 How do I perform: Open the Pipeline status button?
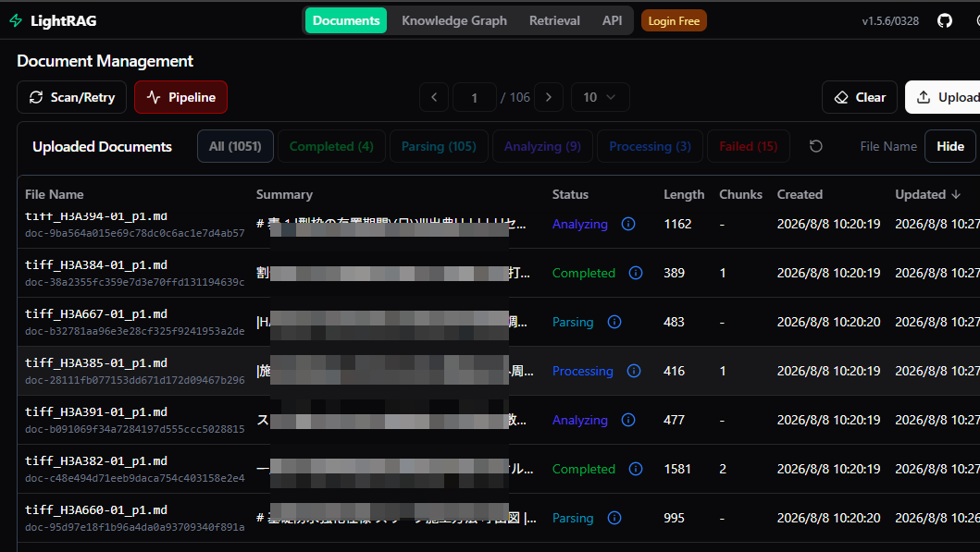[x=180, y=97]
